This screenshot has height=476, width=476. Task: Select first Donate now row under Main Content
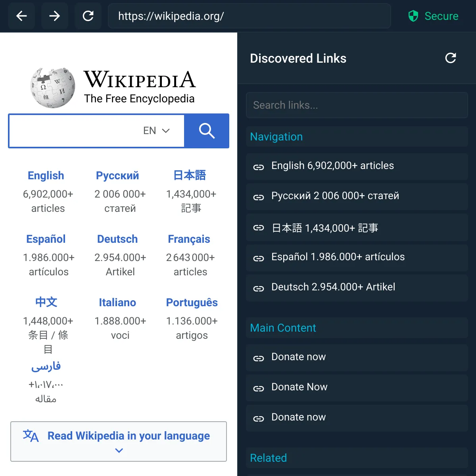357,358
